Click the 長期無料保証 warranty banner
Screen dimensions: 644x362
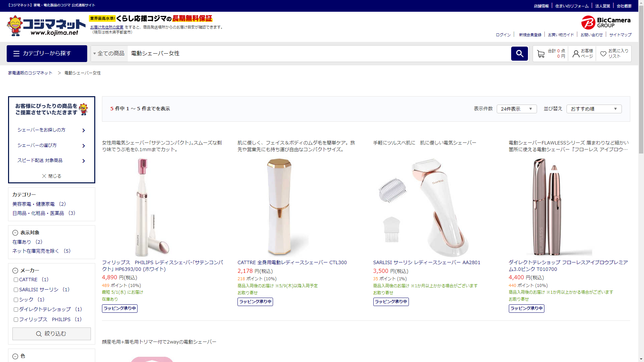coord(151,18)
